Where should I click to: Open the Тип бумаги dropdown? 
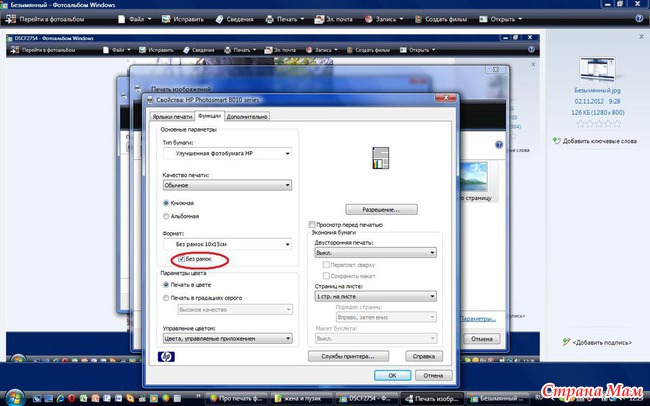(x=227, y=153)
